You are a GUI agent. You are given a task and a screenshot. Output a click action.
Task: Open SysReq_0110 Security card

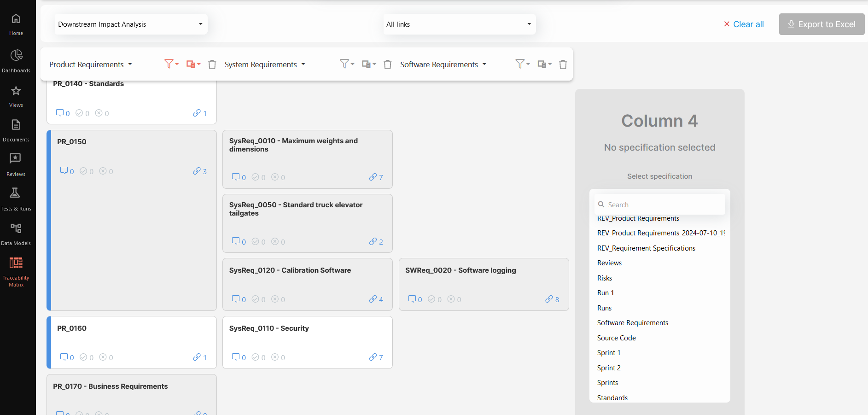[269, 328]
